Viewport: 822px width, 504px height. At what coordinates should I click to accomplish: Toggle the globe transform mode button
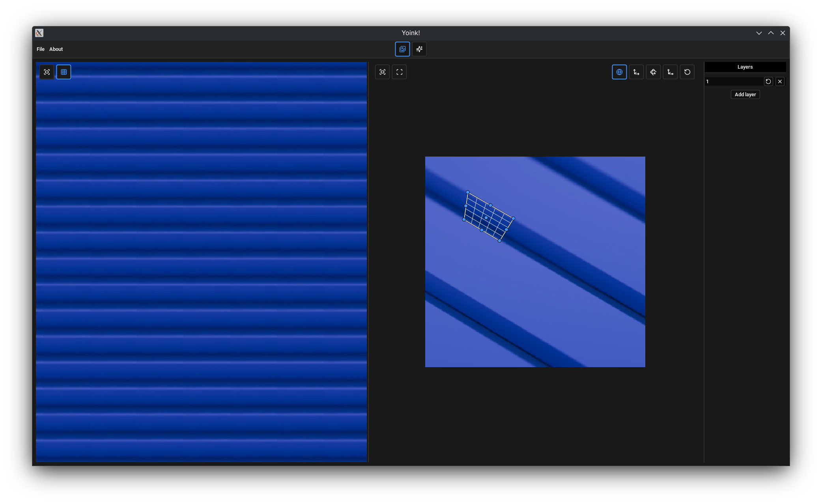click(619, 72)
